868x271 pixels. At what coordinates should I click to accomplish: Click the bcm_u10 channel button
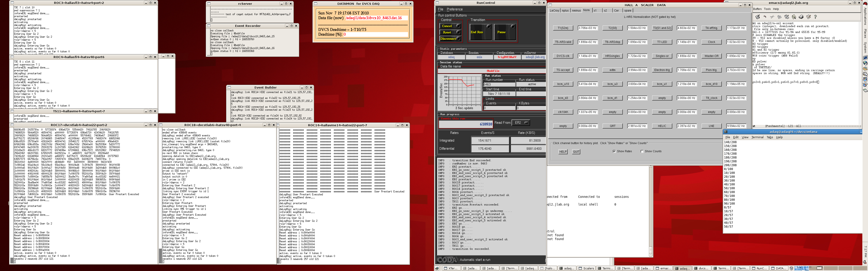coord(563,84)
